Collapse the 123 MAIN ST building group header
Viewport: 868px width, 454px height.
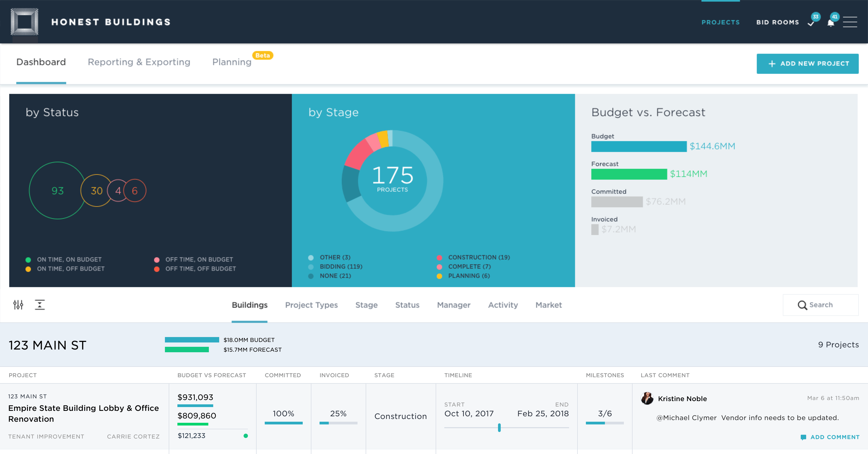pos(47,345)
